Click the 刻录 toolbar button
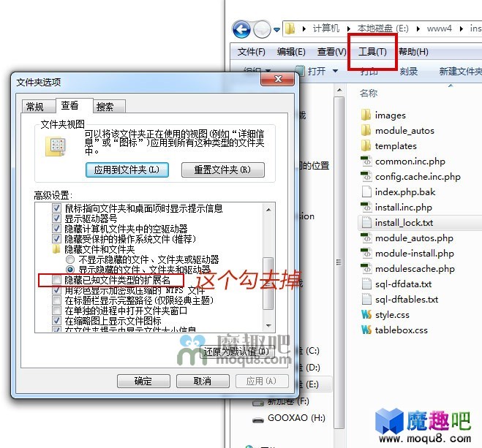482x448 pixels. (409, 72)
